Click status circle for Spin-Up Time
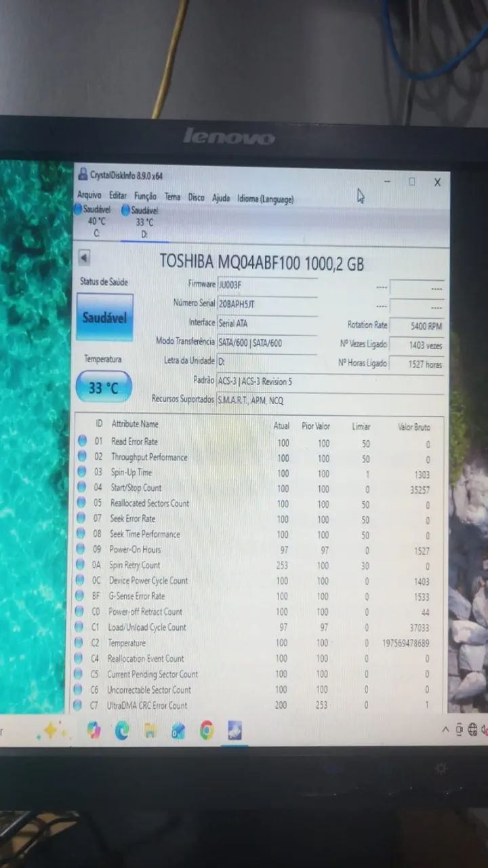This screenshot has width=488, height=868. [x=82, y=471]
